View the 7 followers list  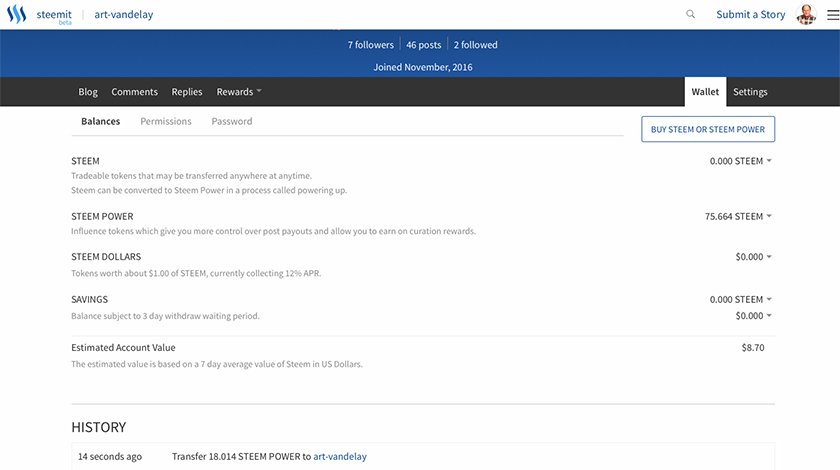tap(370, 45)
